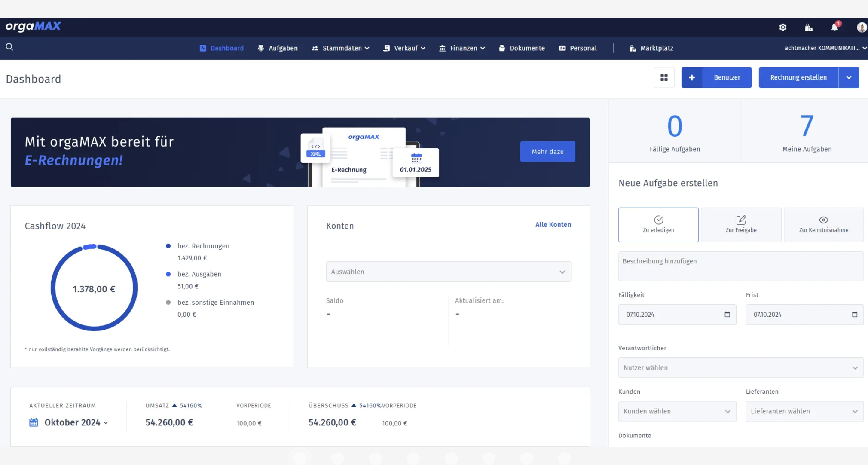Open notifications bell icon
This screenshot has height=465, width=868.
(834, 28)
